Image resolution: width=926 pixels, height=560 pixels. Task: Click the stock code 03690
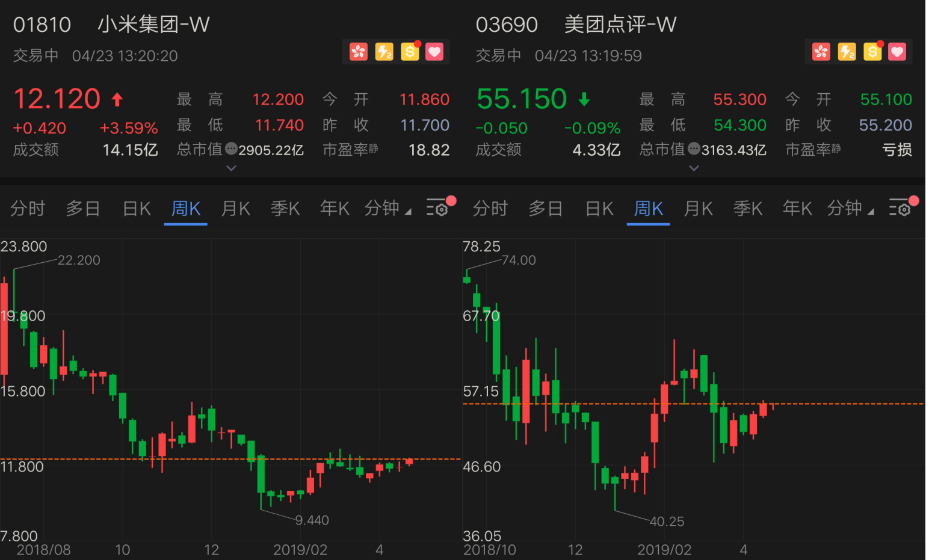point(507,25)
